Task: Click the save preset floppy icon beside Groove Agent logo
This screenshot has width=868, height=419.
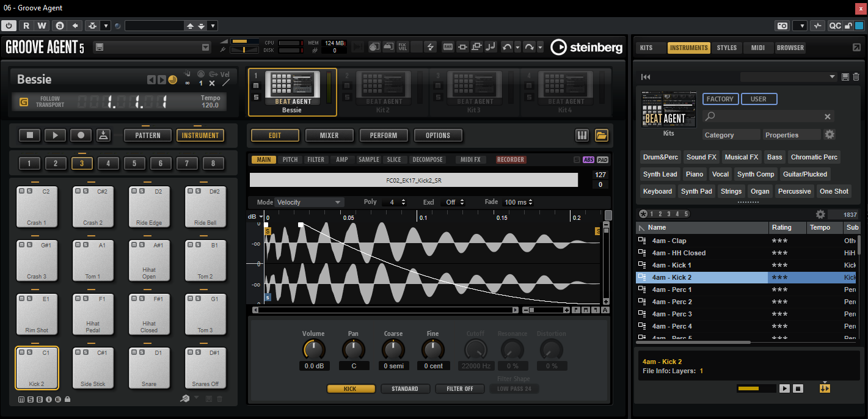Action: pyautogui.click(x=98, y=47)
